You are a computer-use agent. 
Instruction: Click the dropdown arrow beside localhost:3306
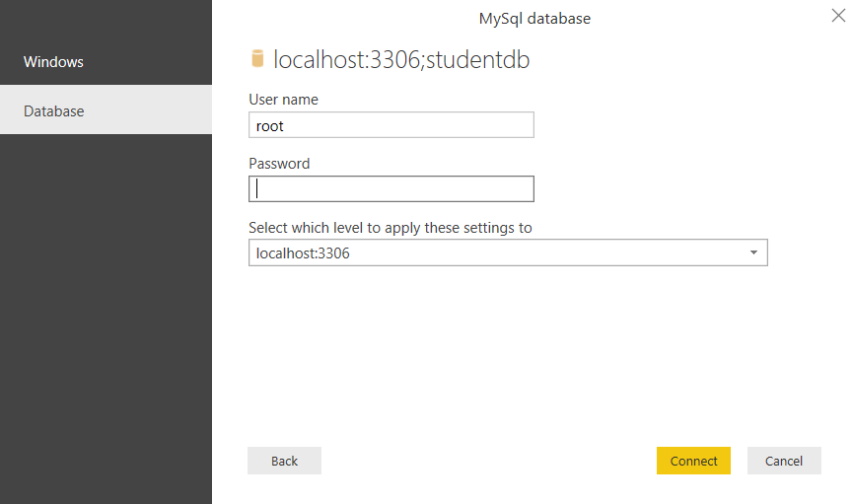(753, 252)
